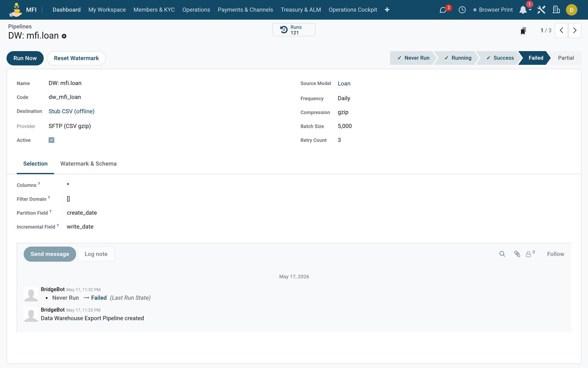This screenshot has height=368, width=588.
Task: Open the settings gear next to DW: mfi.loan
Action: point(64,36)
